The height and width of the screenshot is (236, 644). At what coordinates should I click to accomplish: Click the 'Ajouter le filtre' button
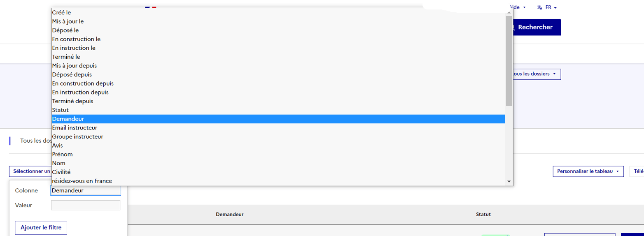point(41,227)
